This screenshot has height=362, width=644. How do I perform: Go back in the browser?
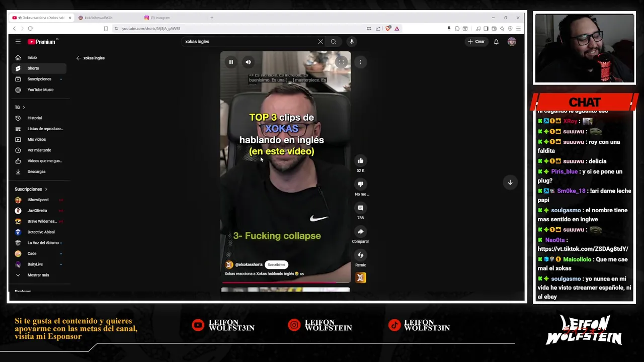point(14,29)
